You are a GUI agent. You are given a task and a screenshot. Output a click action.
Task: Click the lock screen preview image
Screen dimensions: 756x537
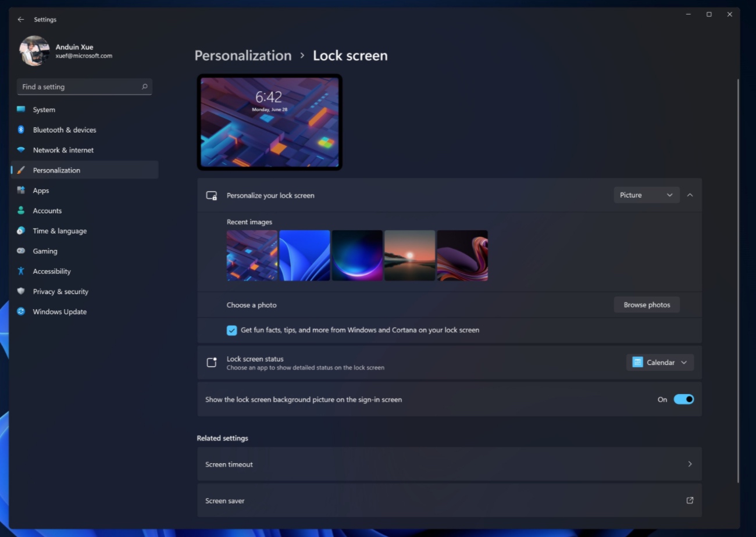[269, 122]
